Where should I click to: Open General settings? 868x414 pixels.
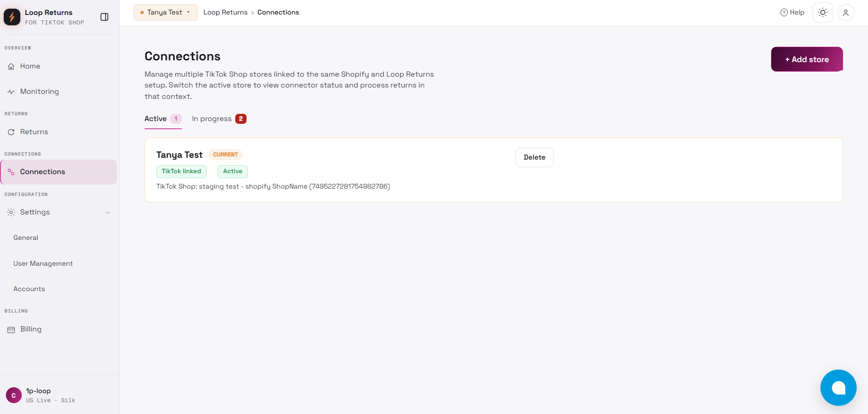26,238
